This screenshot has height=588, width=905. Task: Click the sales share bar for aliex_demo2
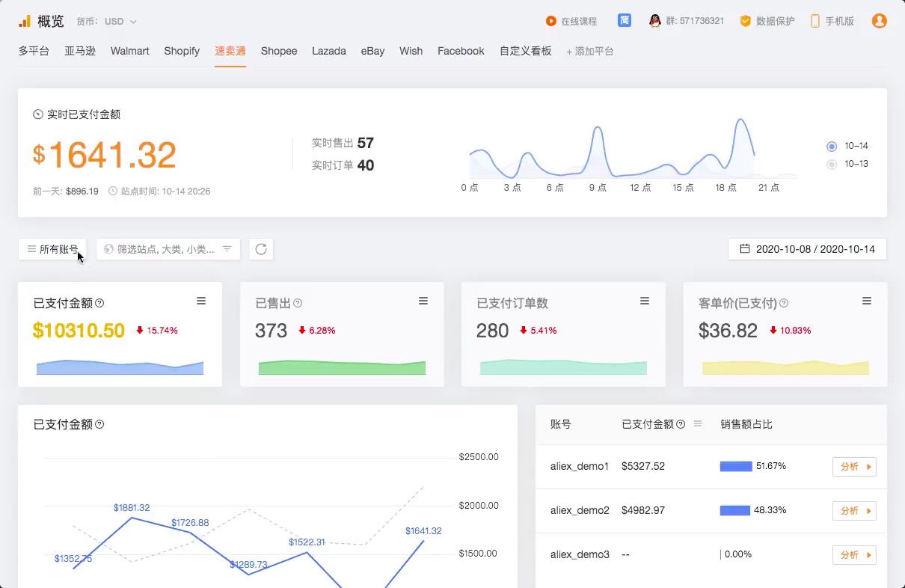[x=735, y=510]
